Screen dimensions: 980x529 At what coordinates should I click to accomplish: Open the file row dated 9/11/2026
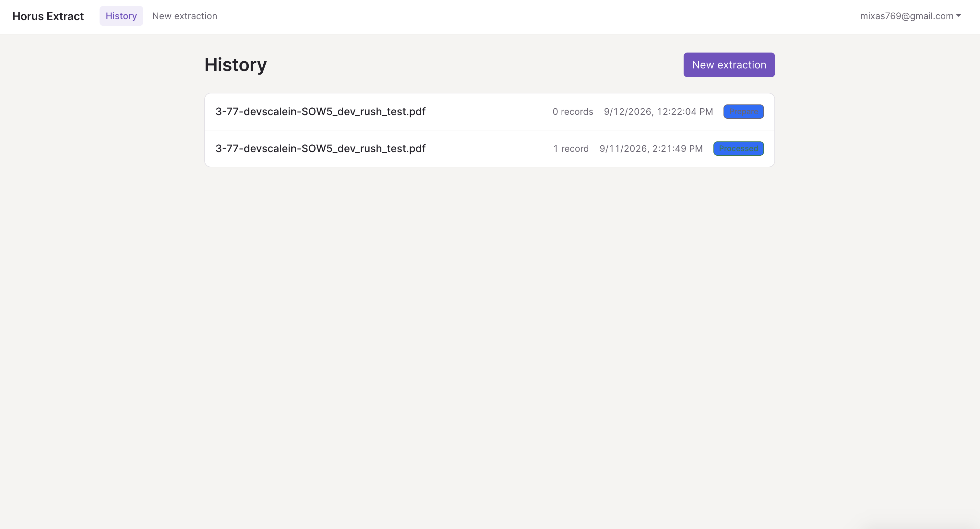[x=490, y=149]
